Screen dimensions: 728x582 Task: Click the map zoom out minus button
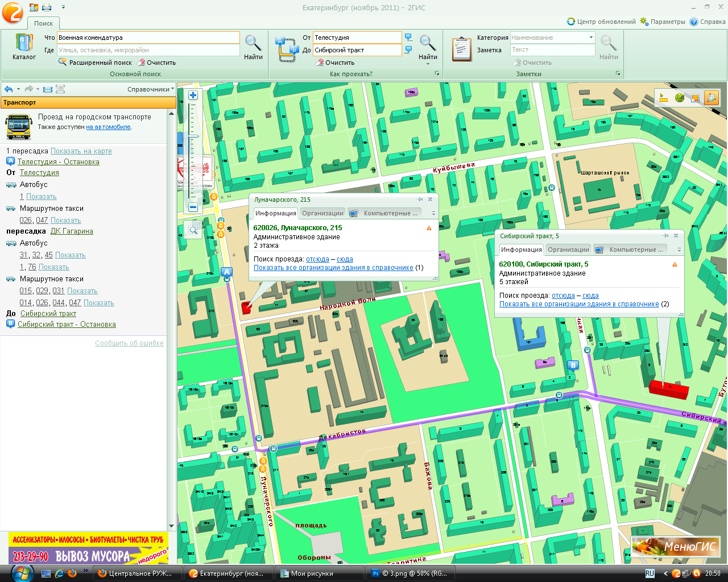pos(193,207)
